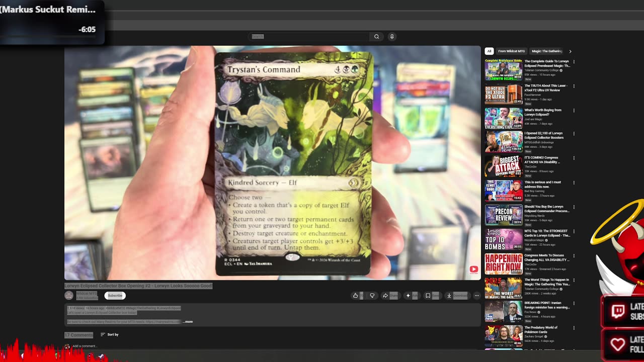
Task: Visit Nizzahon Magic channel name
Action: 534,240
